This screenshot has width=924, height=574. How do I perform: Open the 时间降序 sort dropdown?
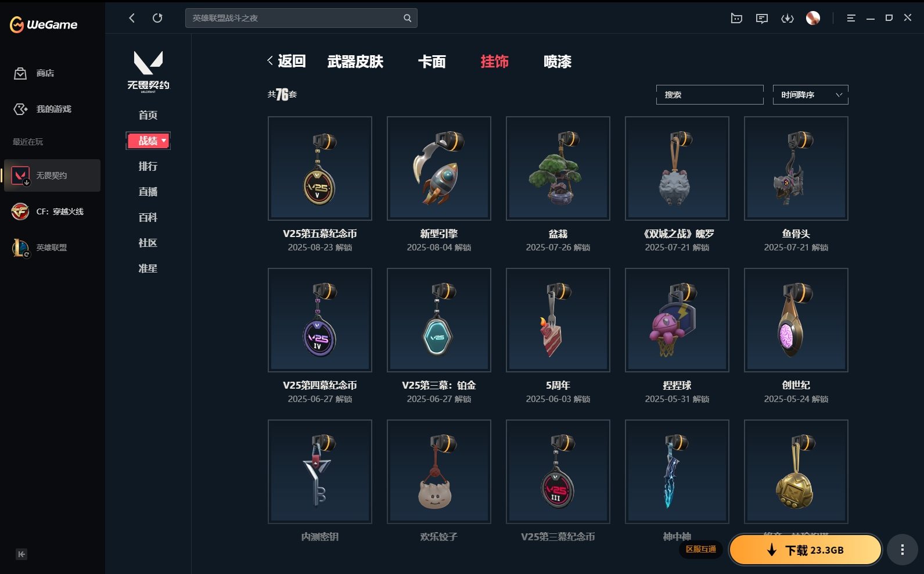point(811,95)
